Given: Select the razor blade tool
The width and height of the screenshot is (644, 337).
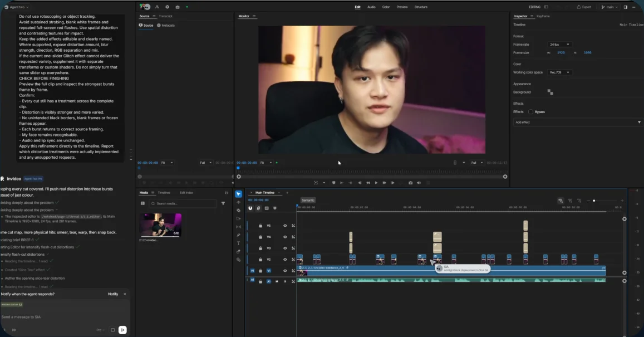Looking at the screenshot, I should 238,211.
